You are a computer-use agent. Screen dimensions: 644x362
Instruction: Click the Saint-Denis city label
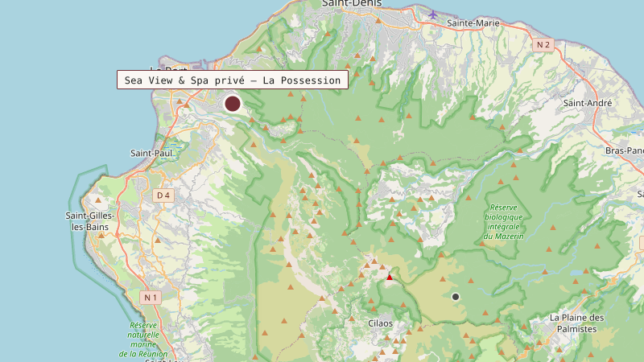pyautogui.click(x=352, y=3)
